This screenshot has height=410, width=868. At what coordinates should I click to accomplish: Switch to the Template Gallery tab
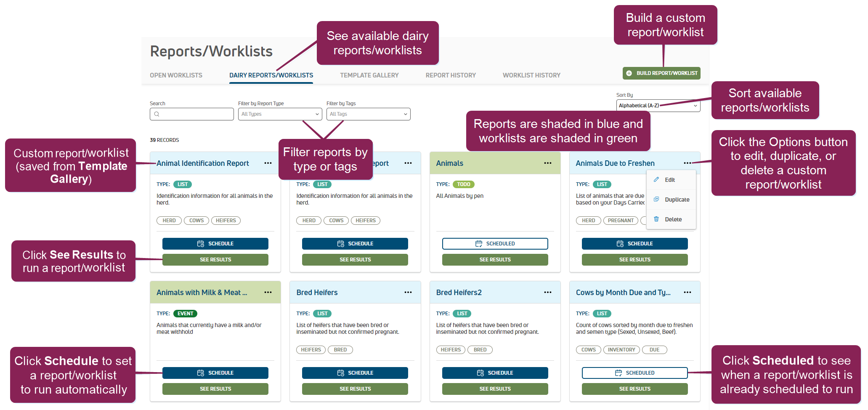(x=369, y=75)
